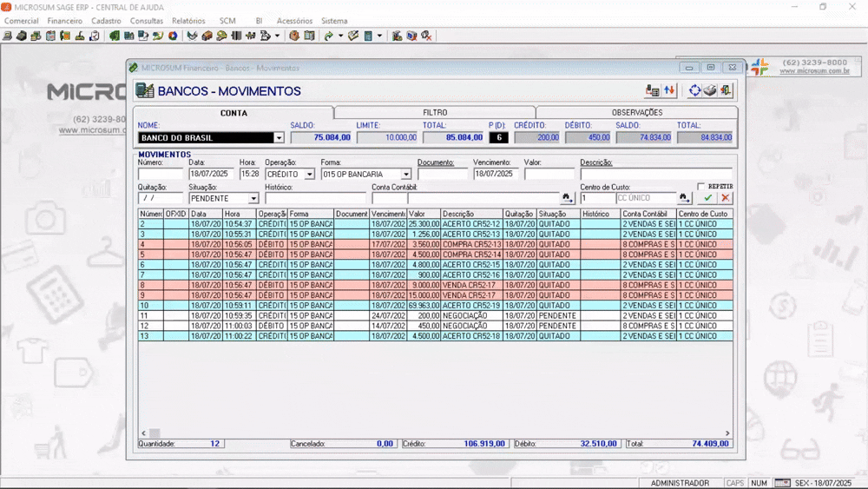Click the blue calculator device toolbar icon
Image resolution: width=868 pixels, height=489 pixels.
point(368,36)
